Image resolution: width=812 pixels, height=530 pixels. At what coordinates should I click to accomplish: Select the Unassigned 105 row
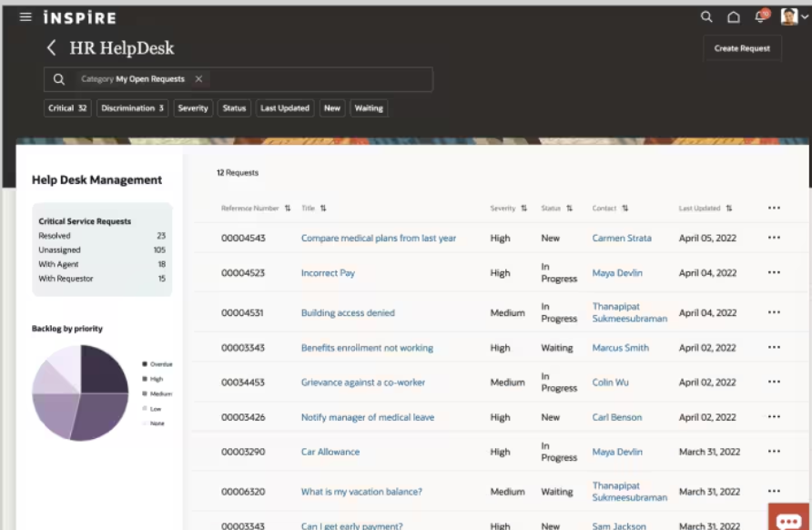pyautogui.click(x=102, y=250)
